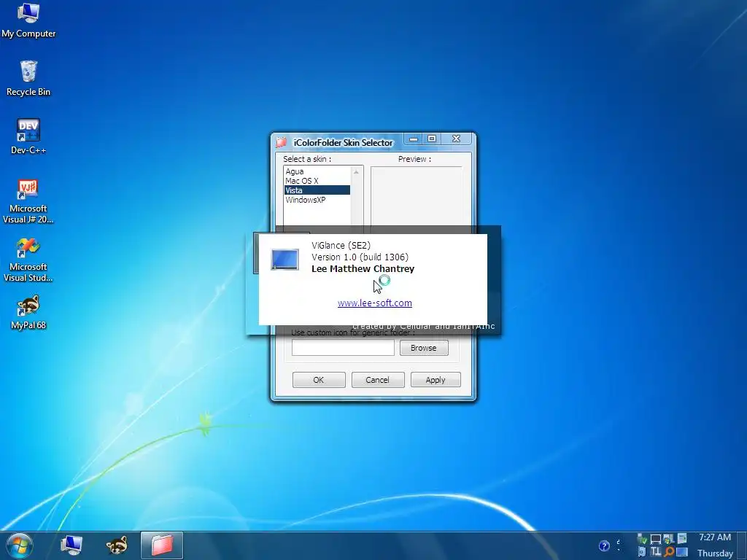
Task: Click the Lee Matthew Chantrey author name
Action: click(363, 268)
